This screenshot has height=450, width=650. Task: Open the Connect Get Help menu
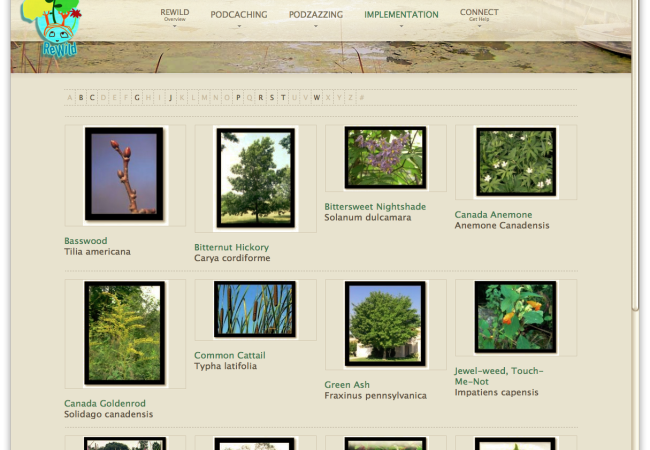479,15
